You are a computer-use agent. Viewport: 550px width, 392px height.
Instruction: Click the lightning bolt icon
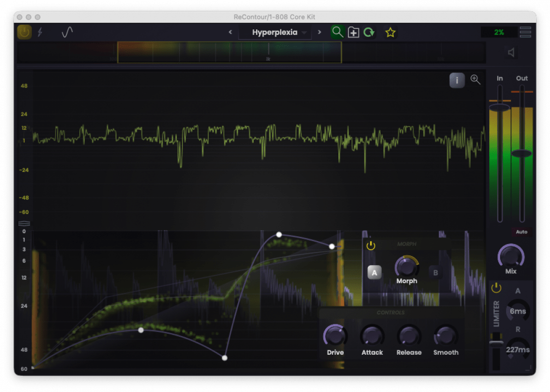40,32
